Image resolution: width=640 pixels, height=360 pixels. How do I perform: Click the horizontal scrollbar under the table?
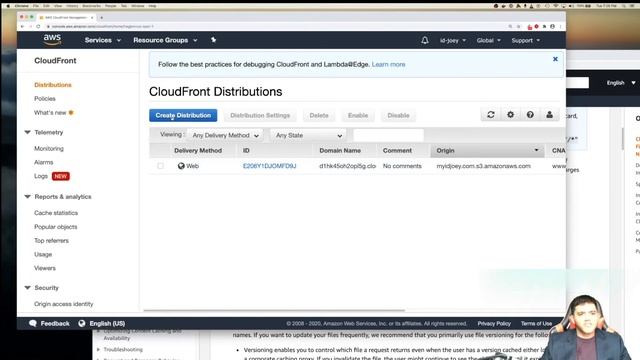pyautogui.click(x=274, y=310)
